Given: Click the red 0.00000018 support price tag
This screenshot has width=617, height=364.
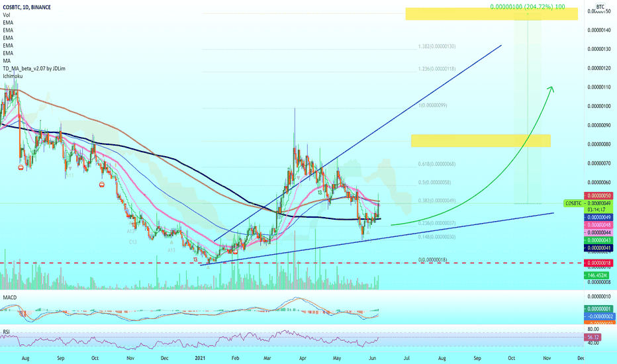Looking at the screenshot, I should (x=598, y=263).
